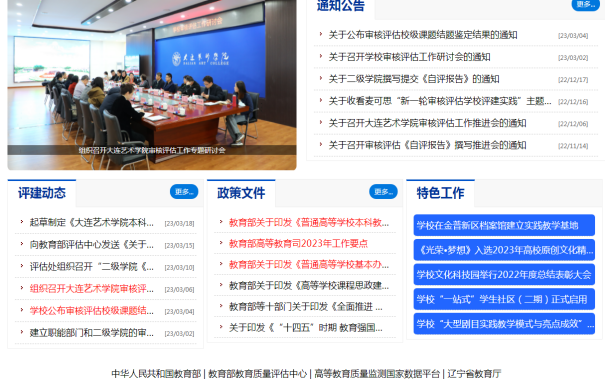Open policy 教育部等十部门关于印发《全面推进...

click(306, 307)
